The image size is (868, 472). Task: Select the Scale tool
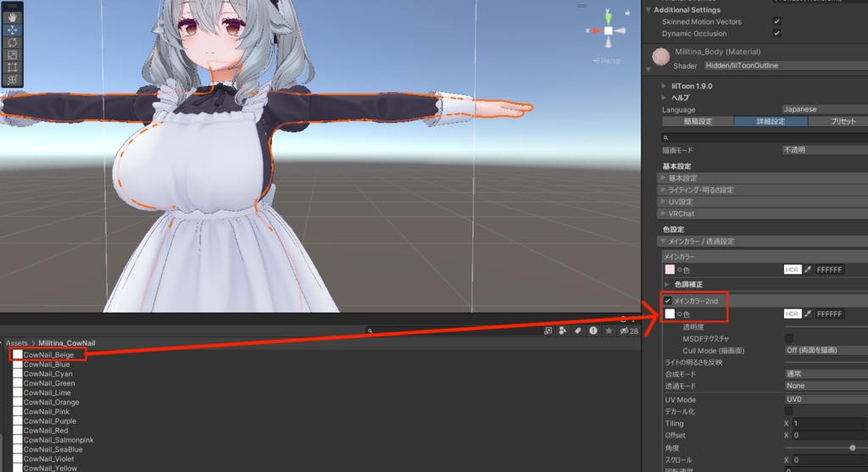click(12, 55)
